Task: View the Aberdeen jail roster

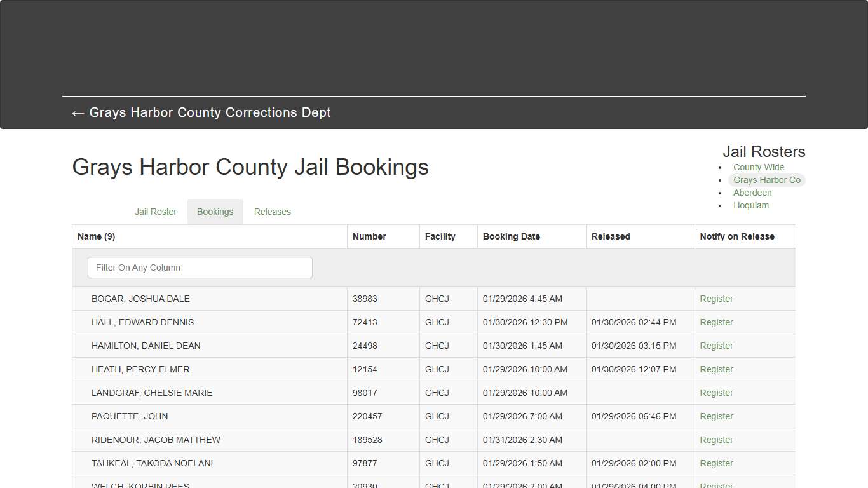Action: (x=752, y=193)
